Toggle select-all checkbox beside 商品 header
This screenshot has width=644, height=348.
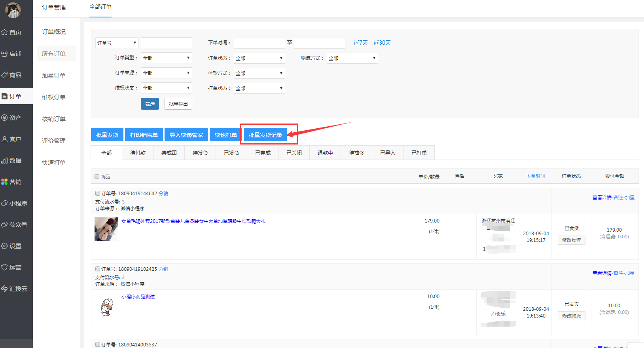coord(97,177)
